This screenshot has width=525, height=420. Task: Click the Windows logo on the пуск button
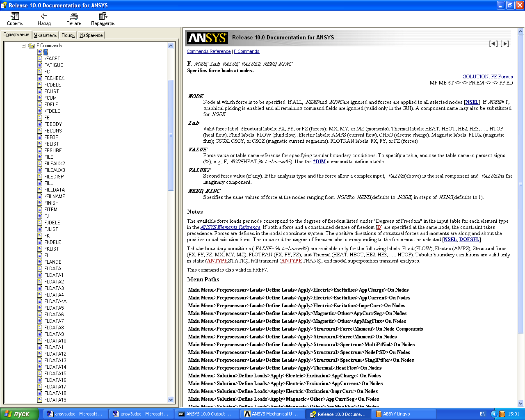(8, 414)
